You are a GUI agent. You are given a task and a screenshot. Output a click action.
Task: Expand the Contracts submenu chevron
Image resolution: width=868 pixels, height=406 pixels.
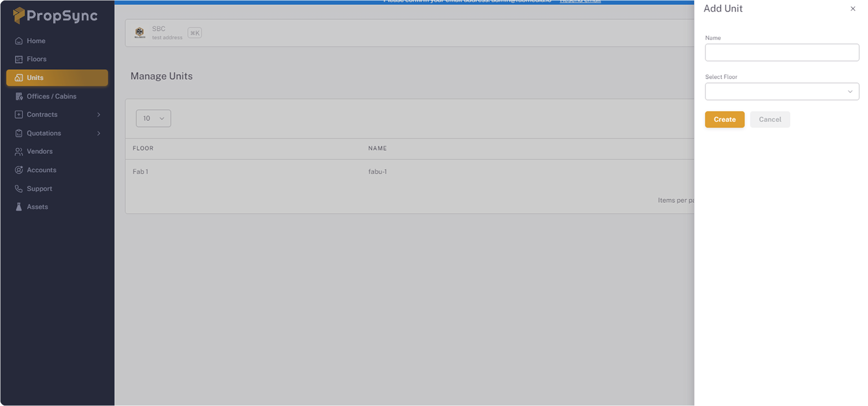(x=99, y=115)
